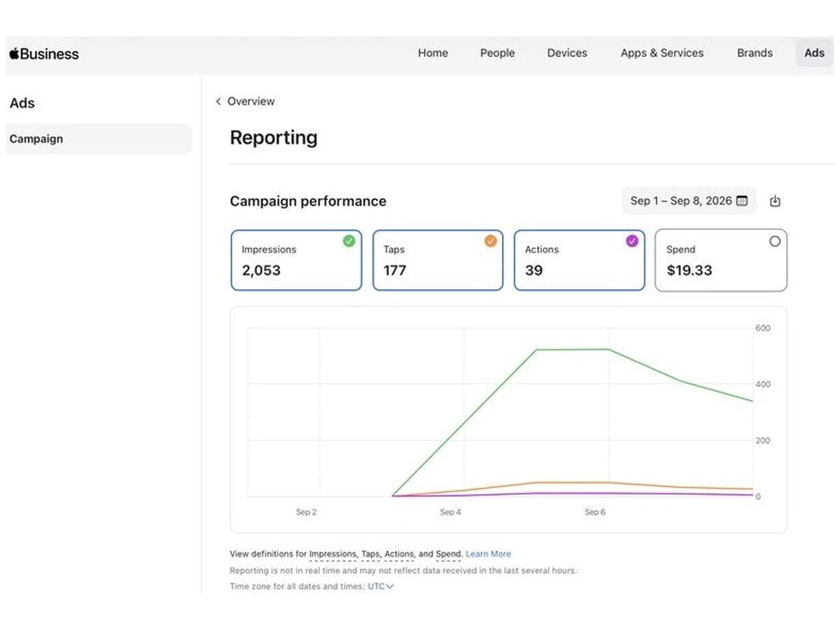The width and height of the screenshot is (840, 630).
Task: Click the 600 y-axis label
Action: 762,328
